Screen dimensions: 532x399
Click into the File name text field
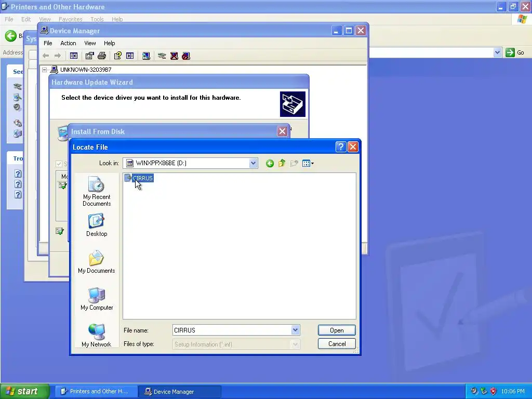232,330
